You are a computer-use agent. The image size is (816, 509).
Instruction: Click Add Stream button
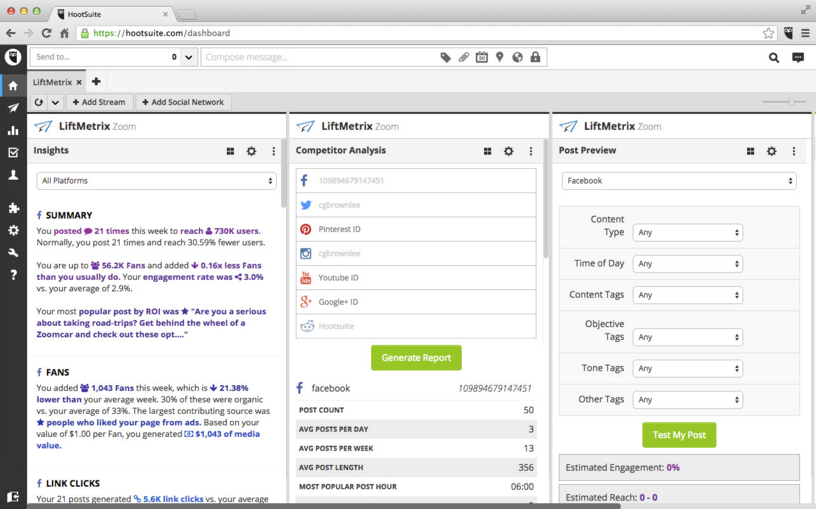point(99,102)
